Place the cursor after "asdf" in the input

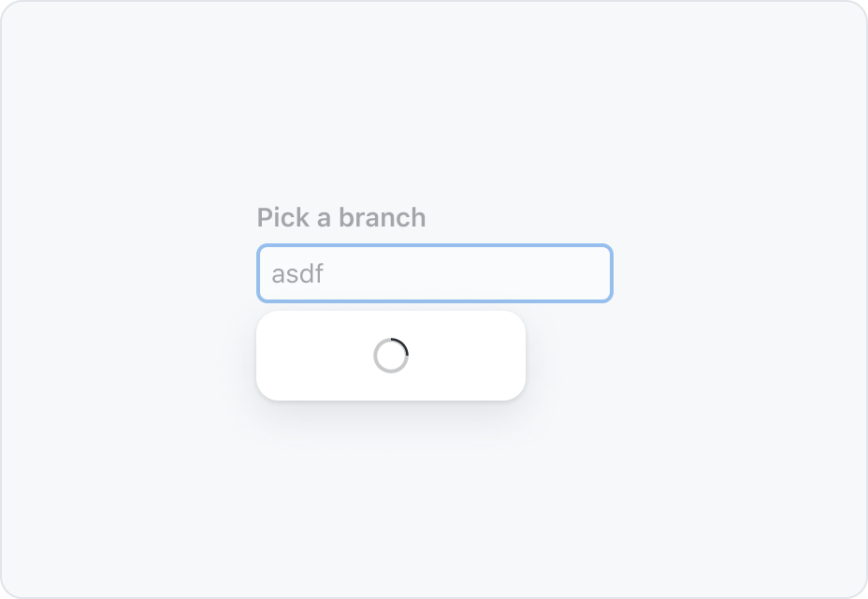(325, 273)
